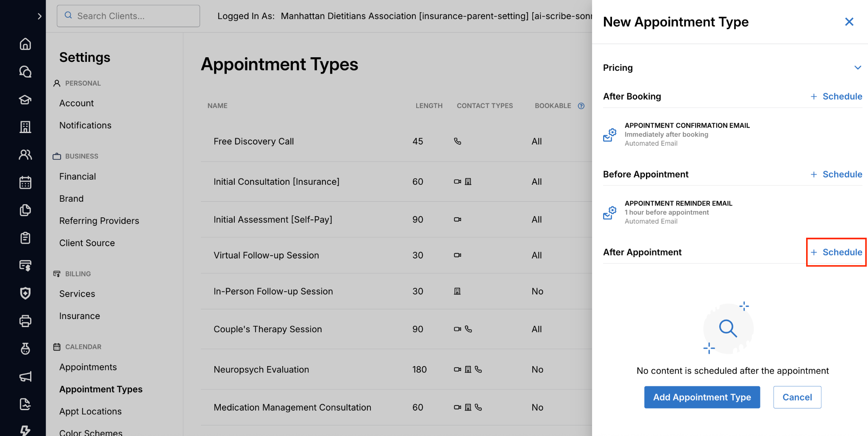Add a Schedule under Before Appointment
This screenshot has width=868, height=436.
837,175
